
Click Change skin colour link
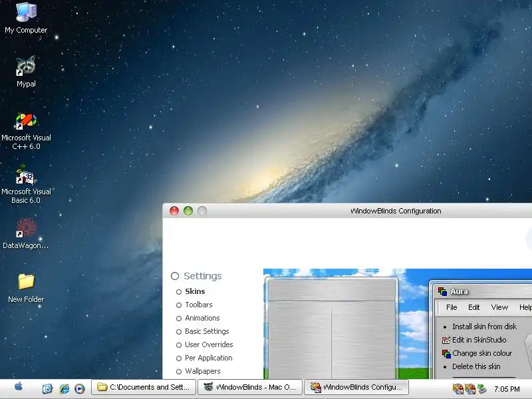tap(482, 353)
